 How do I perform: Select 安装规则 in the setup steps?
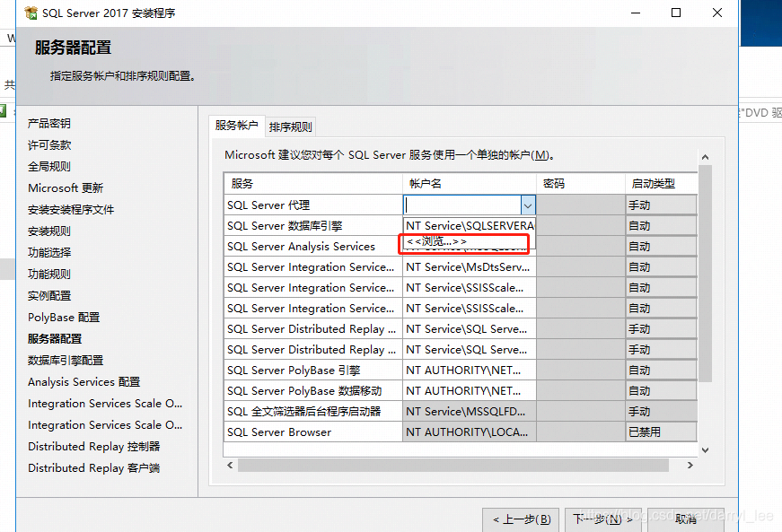click(49, 231)
